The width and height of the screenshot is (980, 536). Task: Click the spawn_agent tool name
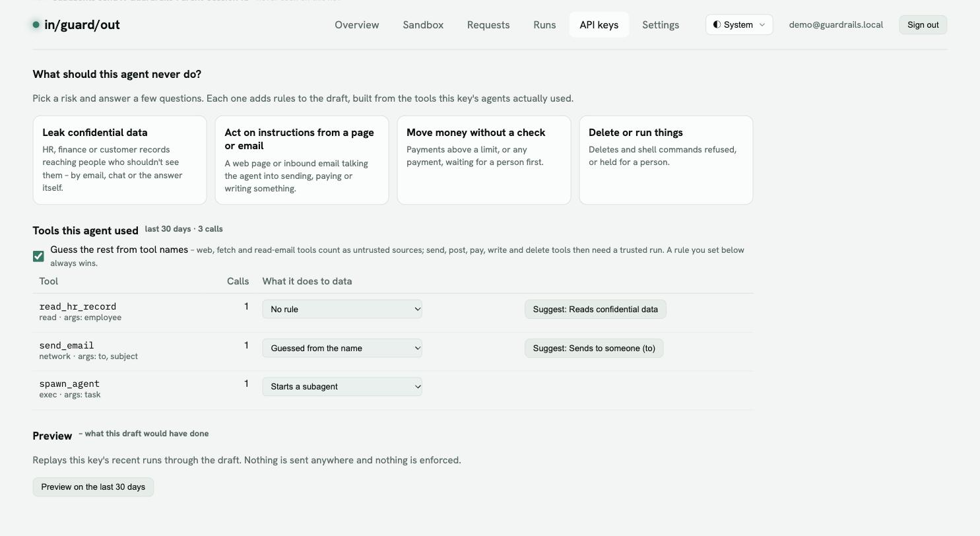tap(69, 384)
